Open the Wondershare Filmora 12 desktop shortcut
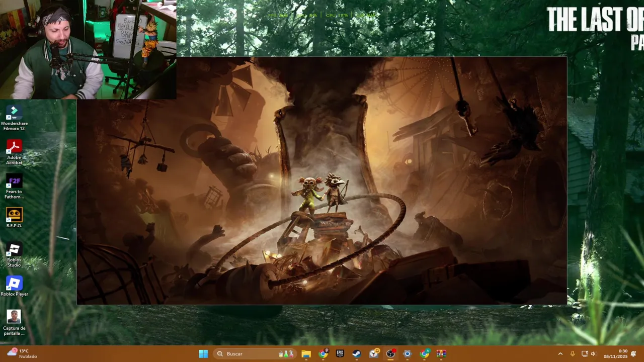 click(x=14, y=118)
